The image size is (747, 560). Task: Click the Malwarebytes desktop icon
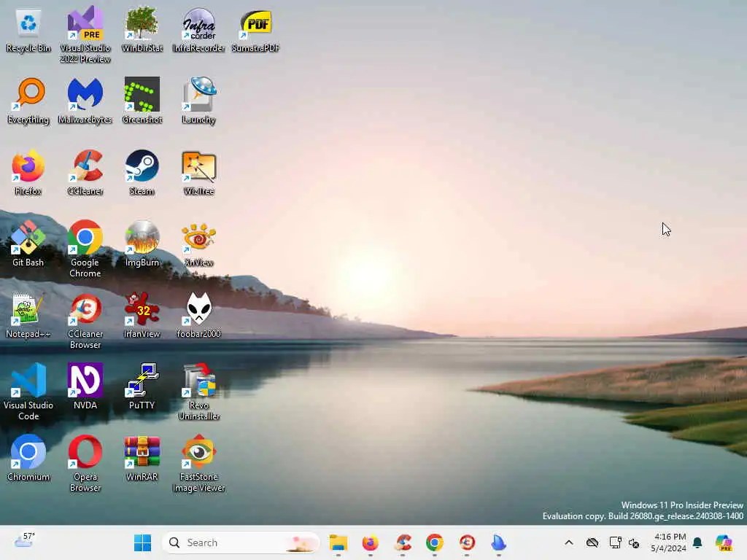point(85,101)
